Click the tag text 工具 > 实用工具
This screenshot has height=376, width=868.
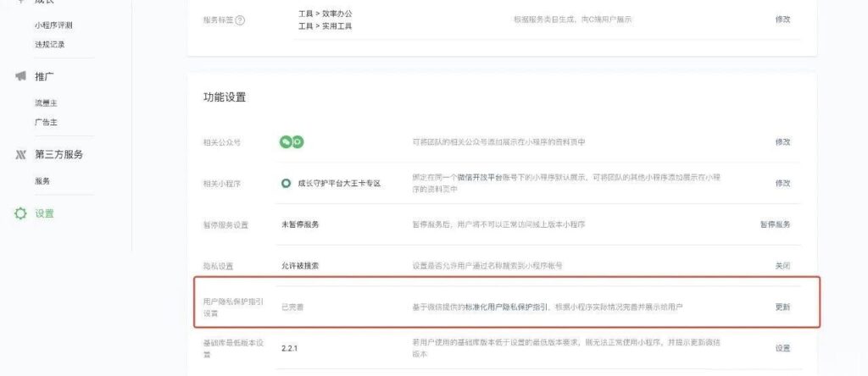tap(325, 26)
